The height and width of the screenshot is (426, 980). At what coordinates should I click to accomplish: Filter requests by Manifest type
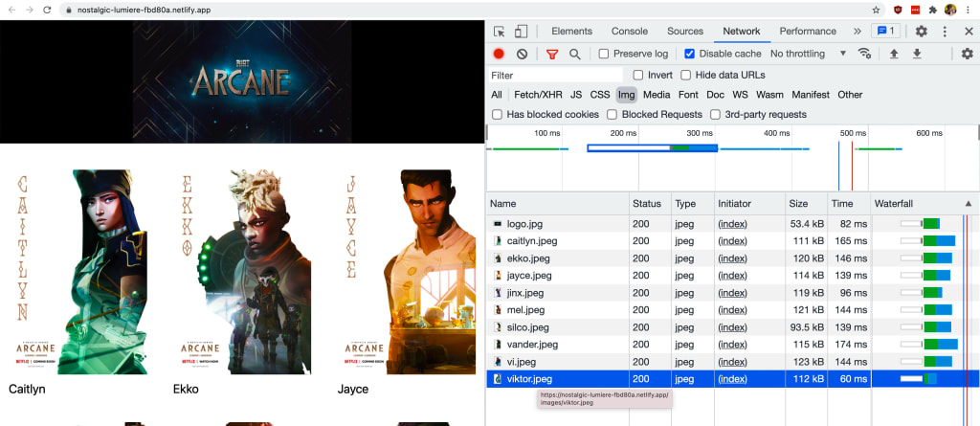pos(811,95)
